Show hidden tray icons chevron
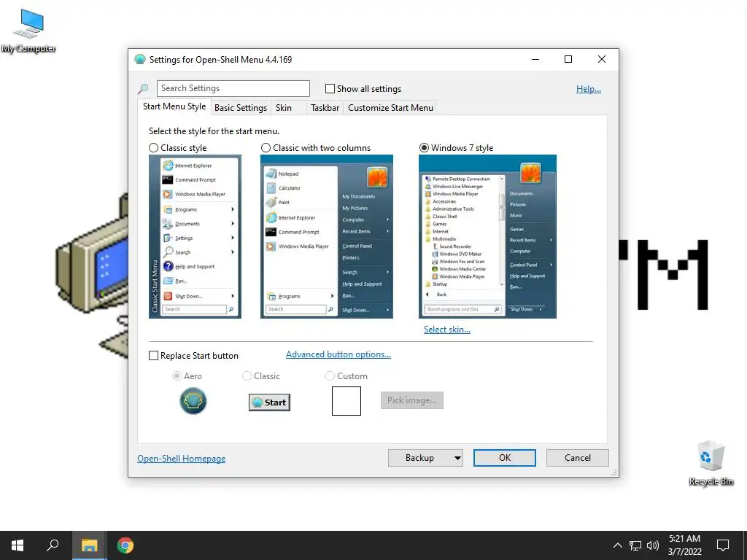Screen dimensions: 747x560 (617, 545)
